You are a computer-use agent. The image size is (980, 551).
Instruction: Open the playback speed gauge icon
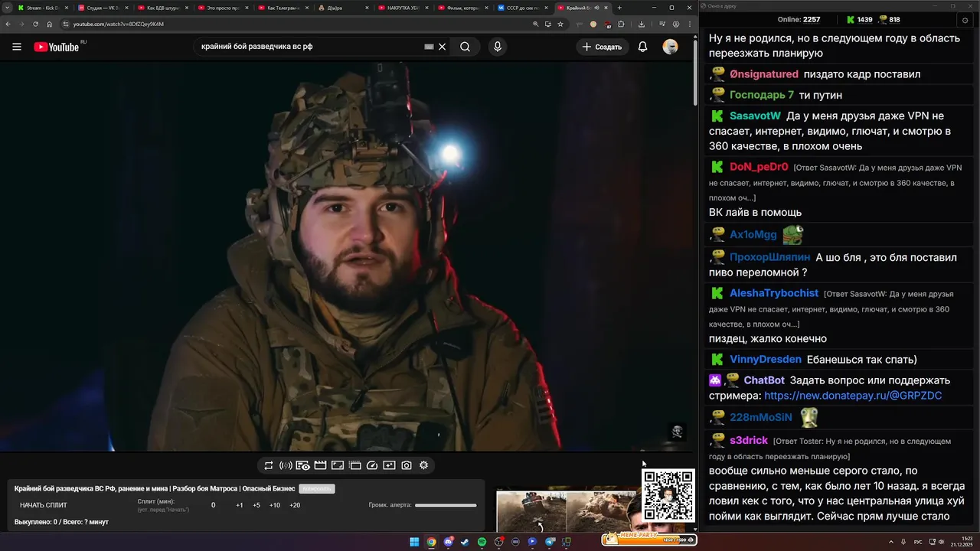372,465
